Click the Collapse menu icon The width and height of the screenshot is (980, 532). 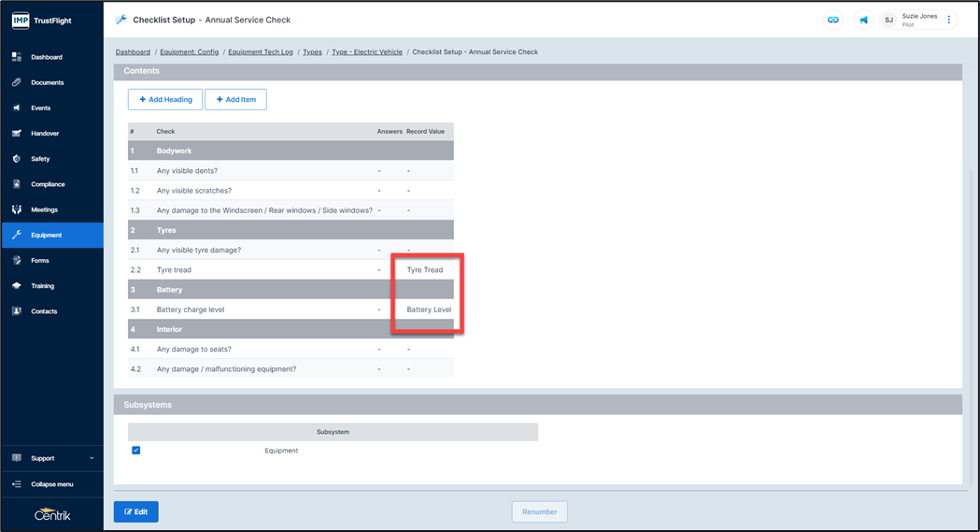click(x=17, y=484)
